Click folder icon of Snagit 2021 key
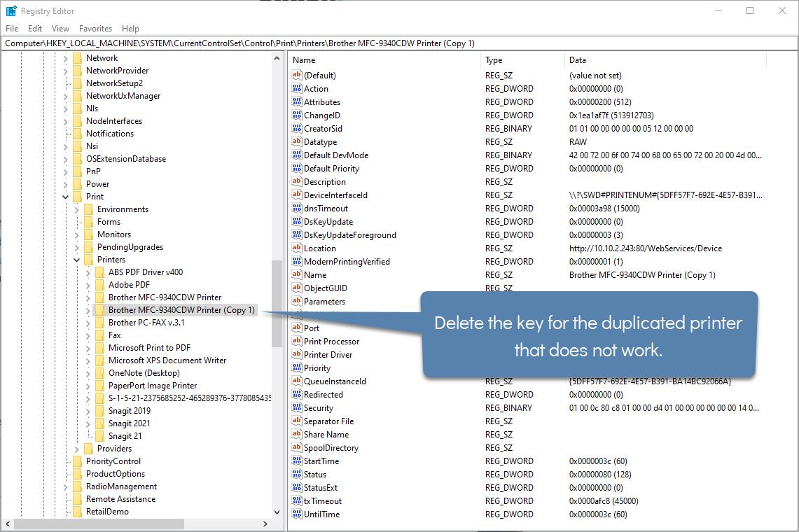This screenshot has height=532, width=799. coord(100,423)
